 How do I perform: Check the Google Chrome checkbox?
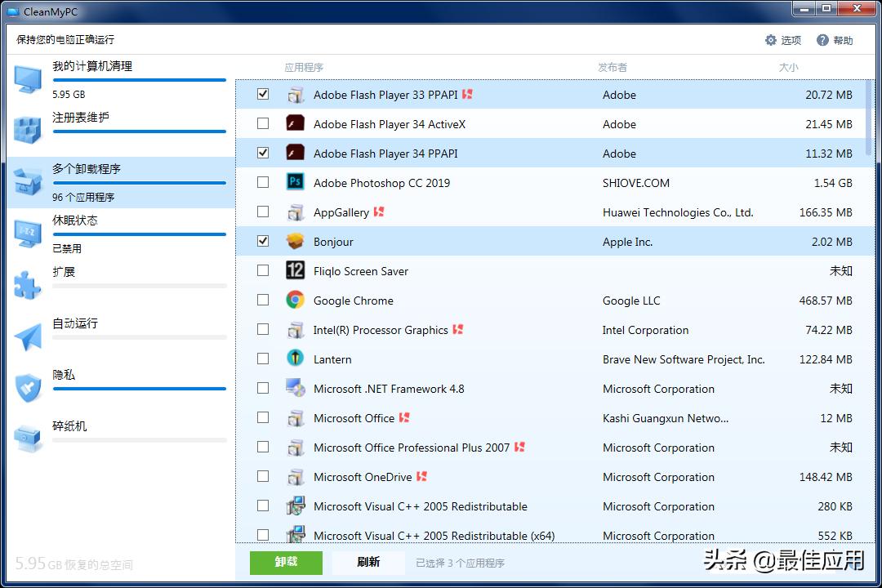click(263, 301)
